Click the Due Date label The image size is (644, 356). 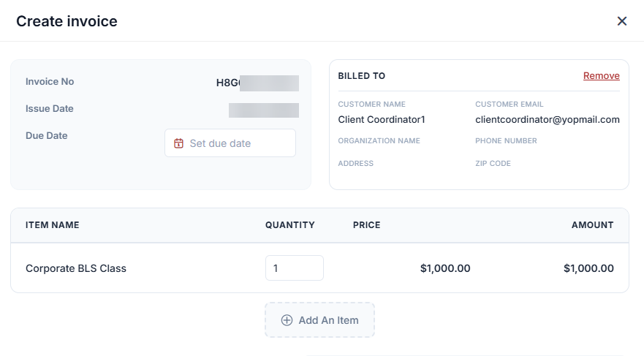tap(46, 135)
